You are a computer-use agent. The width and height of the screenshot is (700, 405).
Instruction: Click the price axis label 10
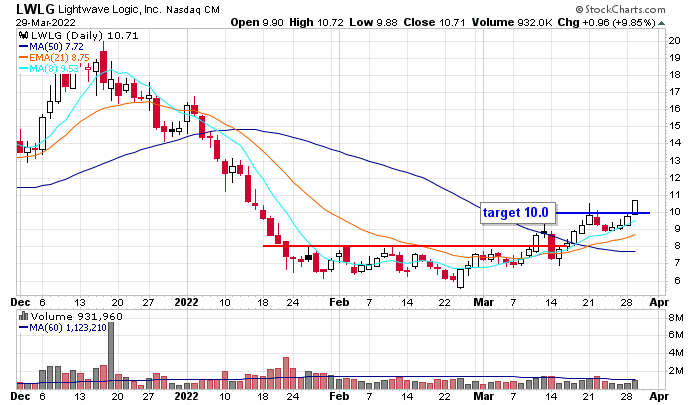pyautogui.click(x=674, y=212)
